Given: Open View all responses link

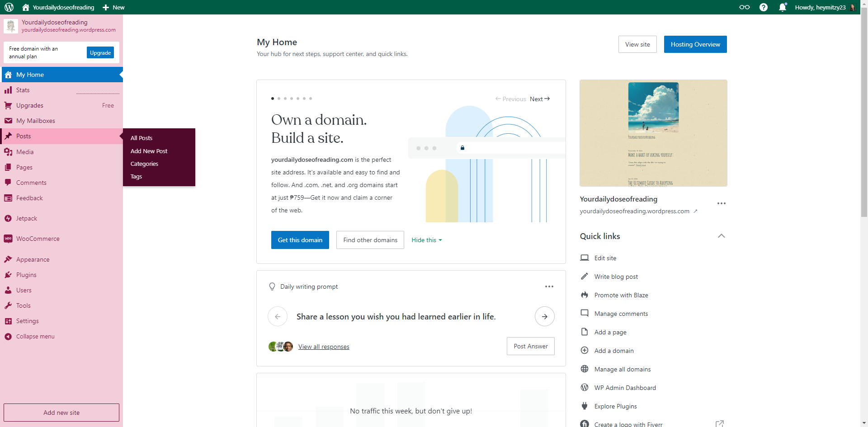Looking at the screenshot, I should click(x=324, y=347).
